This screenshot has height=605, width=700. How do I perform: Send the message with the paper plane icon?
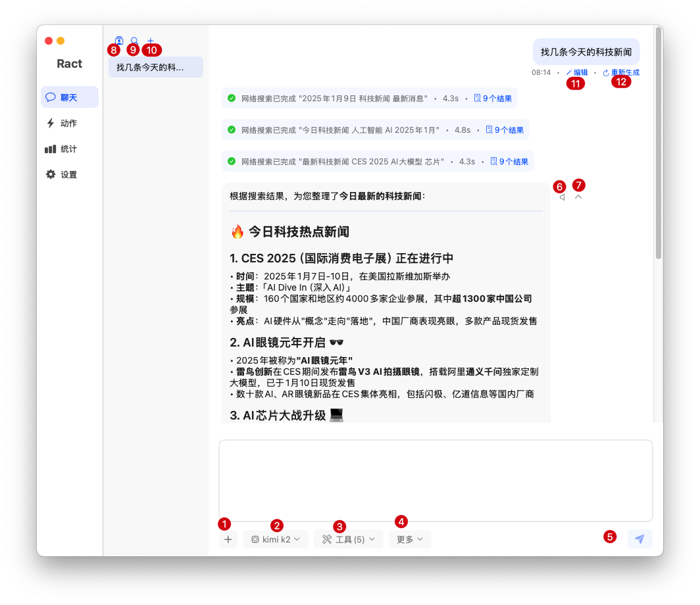coord(639,539)
